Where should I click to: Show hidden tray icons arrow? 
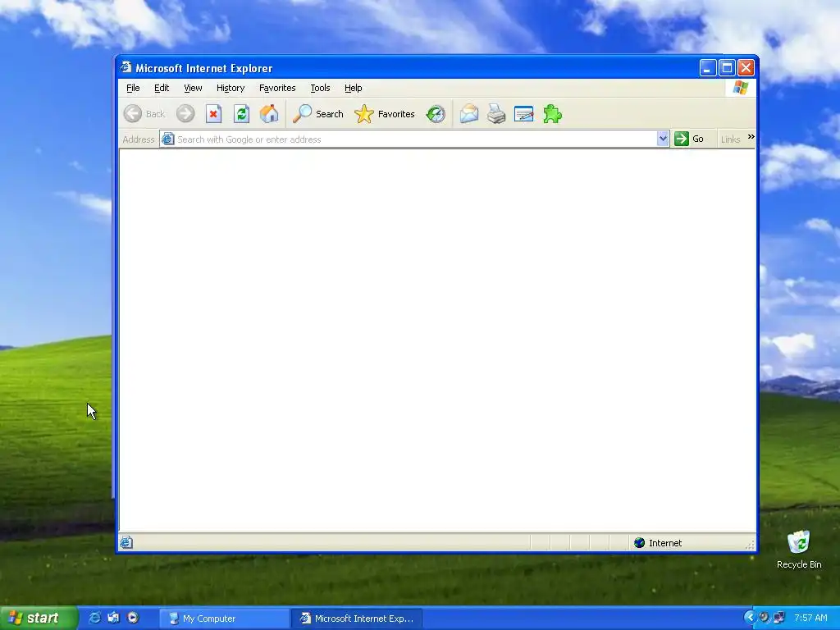pos(750,618)
